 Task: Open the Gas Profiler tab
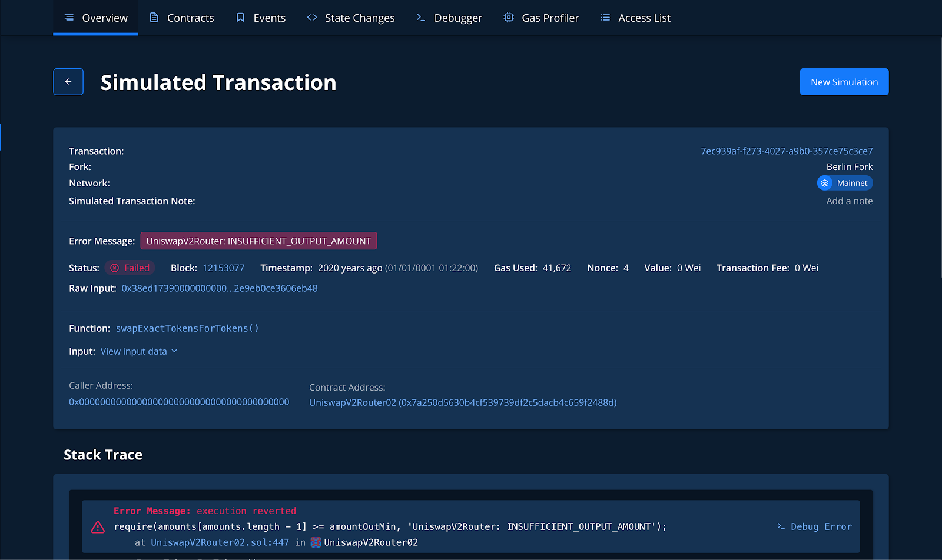point(541,18)
